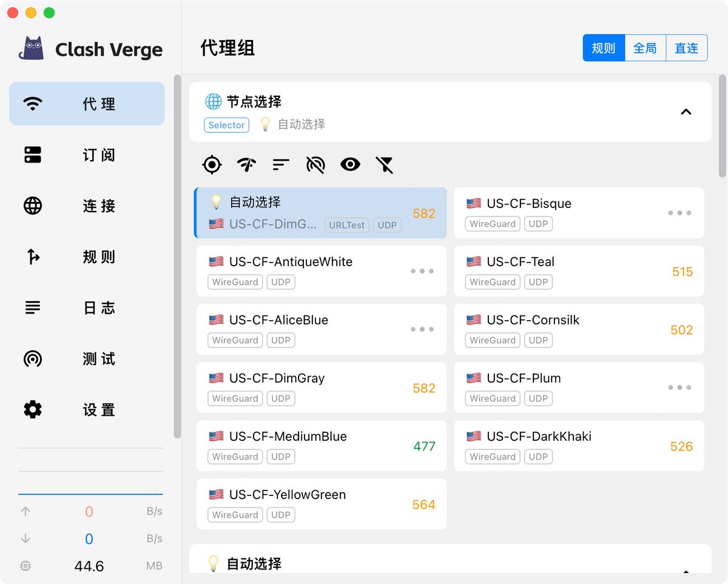Image resolution: width=728 pixels, height=584 pixels.
Task: Click the locate current node target icon
Action: (x=212, y=164)
